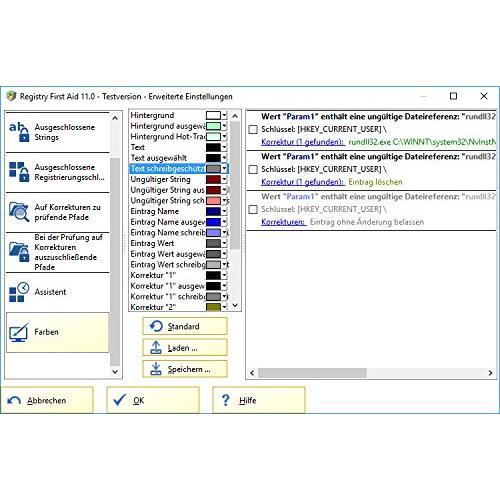This screenshot has height=500, width=500.
Task: Select the Ausgeschlossene Registrierungsschl... icon
Action: pyautogui.click(x=19, y=172)
